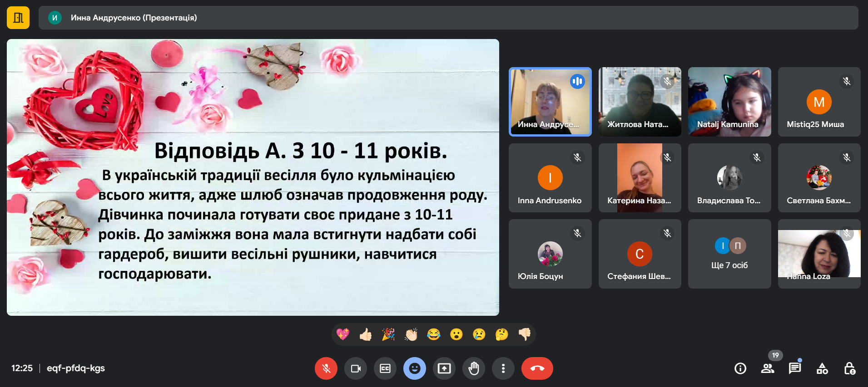Expand the 'Ще 7 осіб' participants tile
Image resolution: width=868 pixels, height=387 pixels.
pos(729,254)
